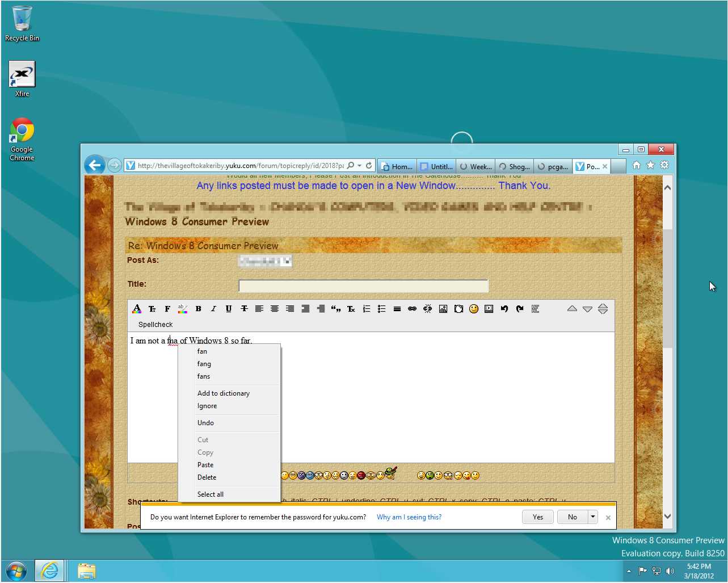This screenshot has width=728, height=583.
Task: Open the 'Why am I seeing this?' link
Action: [x=409, y=517]
